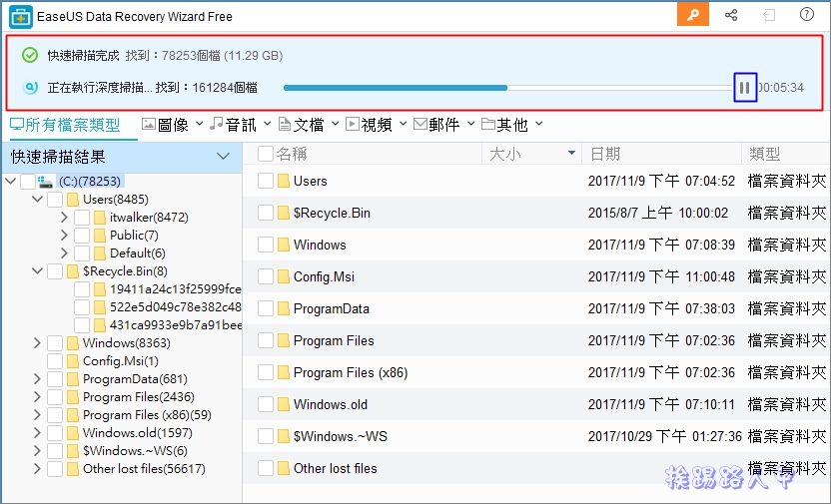Check the Users(8485) checkbox in tree
831x504 pixels.
[55, 200]
